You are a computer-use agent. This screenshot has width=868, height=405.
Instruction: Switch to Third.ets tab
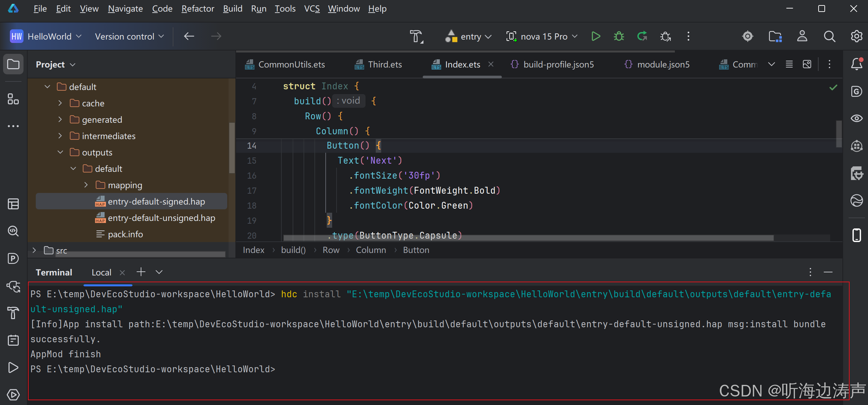click(378, 64)
